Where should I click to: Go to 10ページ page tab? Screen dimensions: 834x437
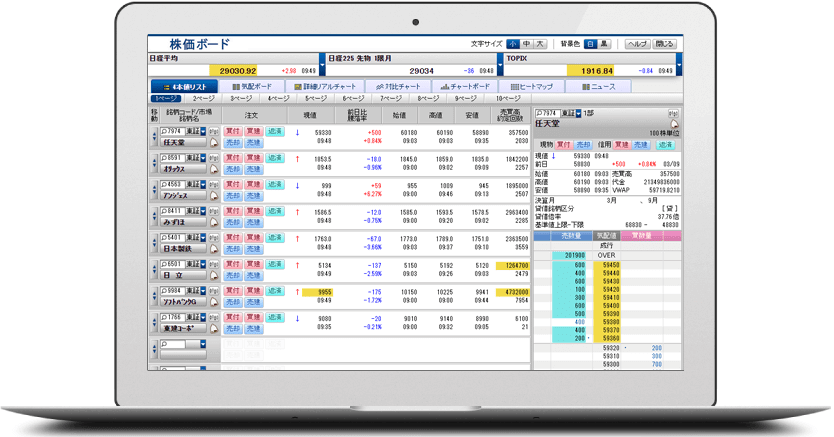pos(508,99)
